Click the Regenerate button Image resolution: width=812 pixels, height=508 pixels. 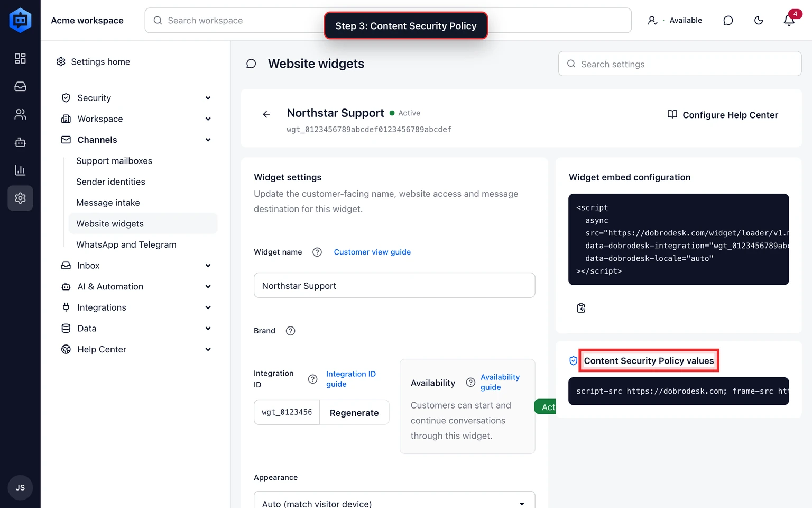(x=354, y=413)
